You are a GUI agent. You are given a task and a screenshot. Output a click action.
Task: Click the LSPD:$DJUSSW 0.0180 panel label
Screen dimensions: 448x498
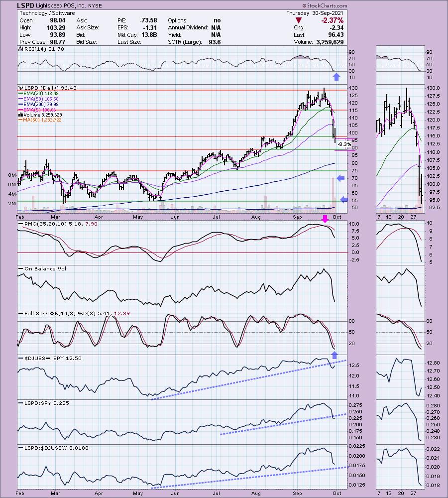57,448
